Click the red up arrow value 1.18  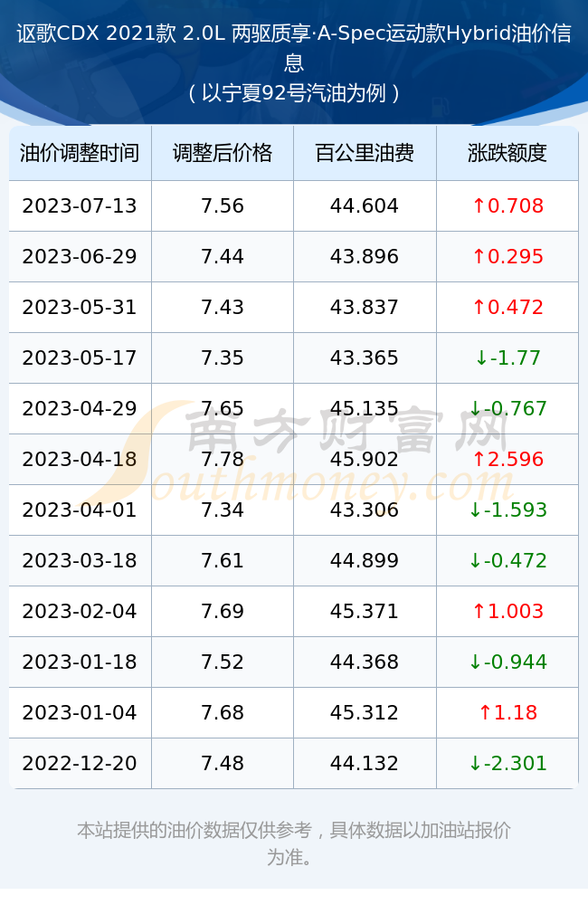(507, 713)
